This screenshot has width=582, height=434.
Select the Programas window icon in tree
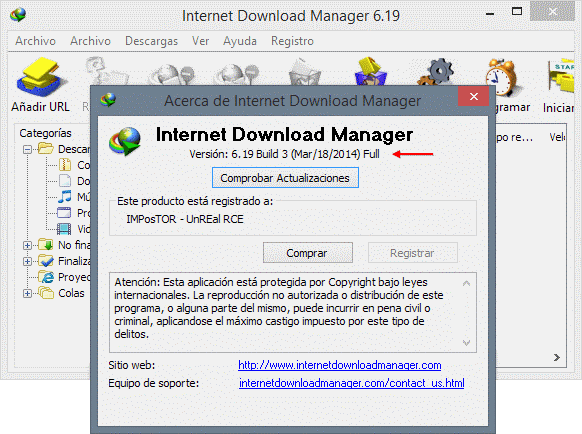[x=64, y=213]
